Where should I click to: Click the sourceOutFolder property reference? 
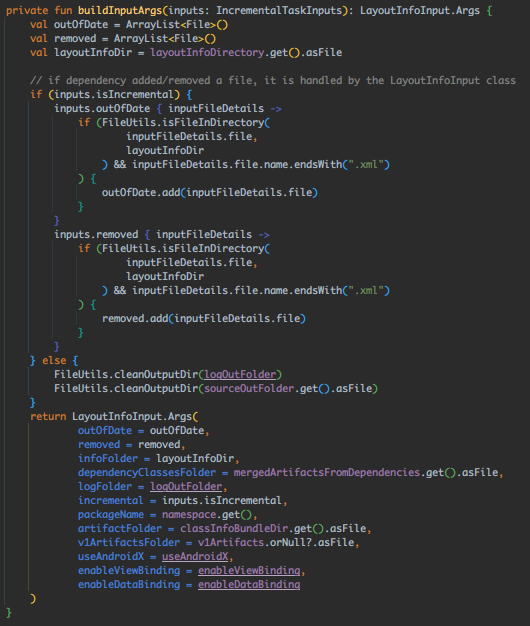[x=249, y=388]
